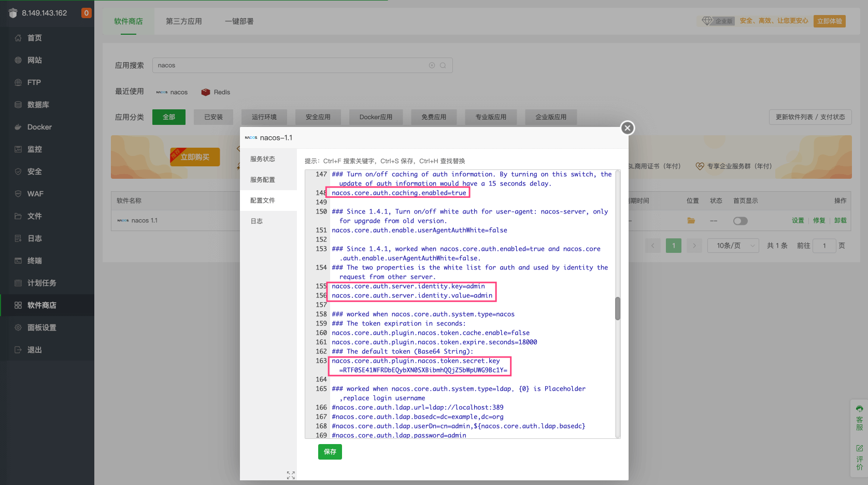Switch to the 服务状态 tab

tap(263, 159)
